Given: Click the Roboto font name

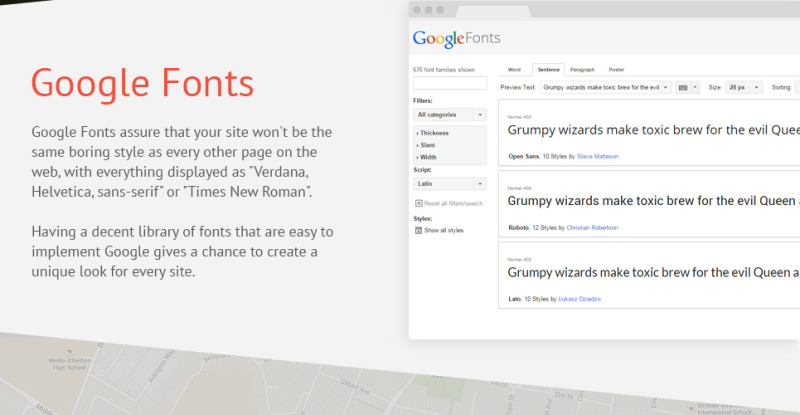Looking at the screenshot, I should coord(518,228).
